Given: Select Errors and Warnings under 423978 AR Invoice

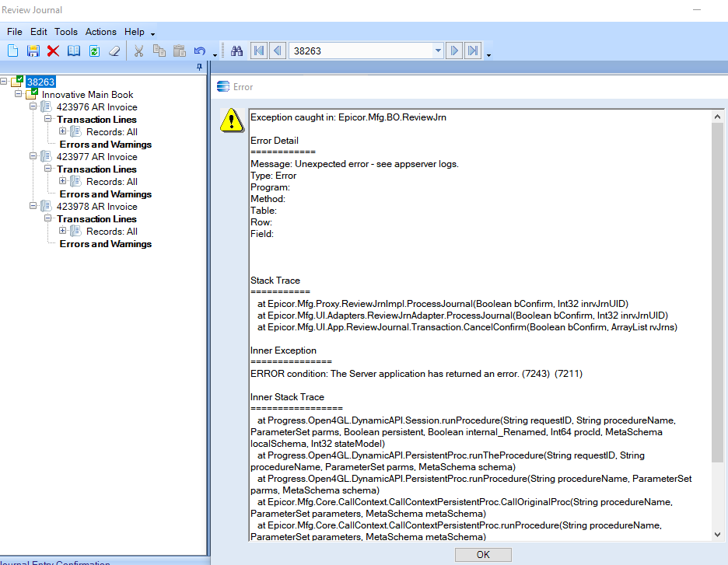Looking at the screenshot, I should (106, 243).
